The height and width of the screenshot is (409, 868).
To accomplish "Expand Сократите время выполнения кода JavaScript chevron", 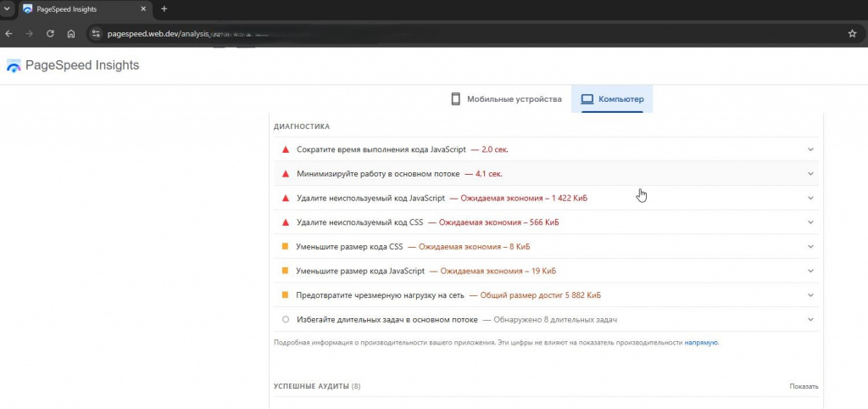I will click(x=810, y=149).
